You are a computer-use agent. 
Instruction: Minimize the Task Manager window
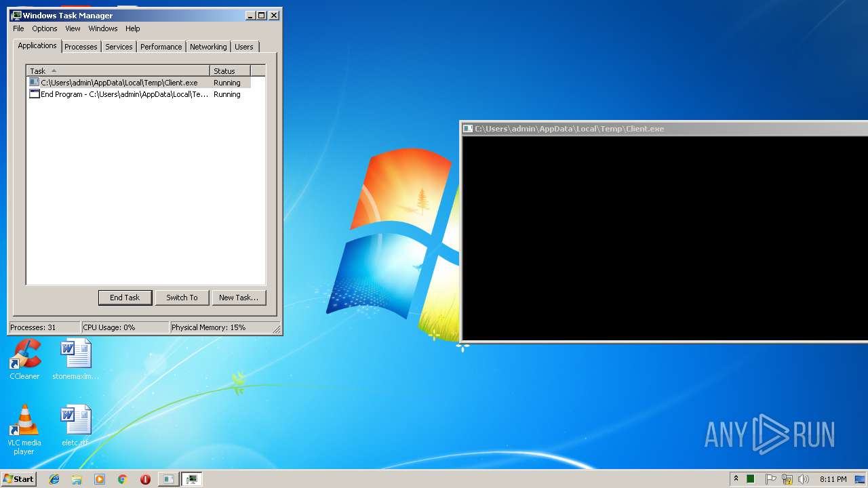(x=250, y=15)
